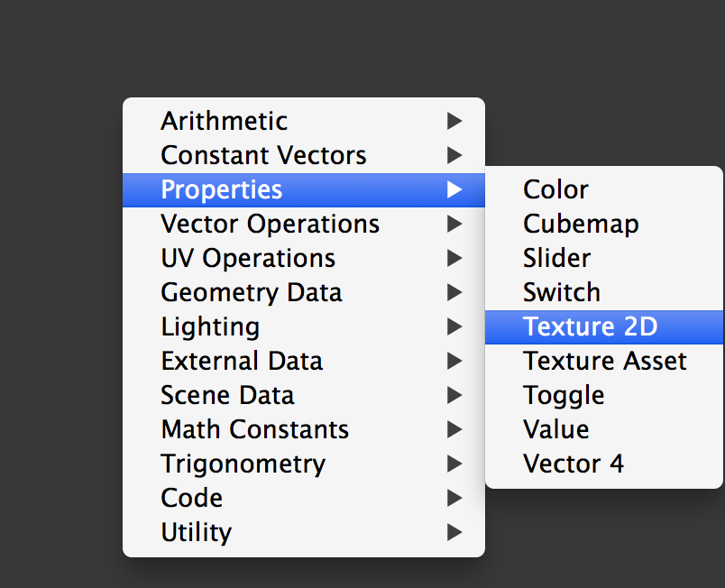Screen dimensions: 725x588
Task: Open the Utility node category
Action: point(196,532)
